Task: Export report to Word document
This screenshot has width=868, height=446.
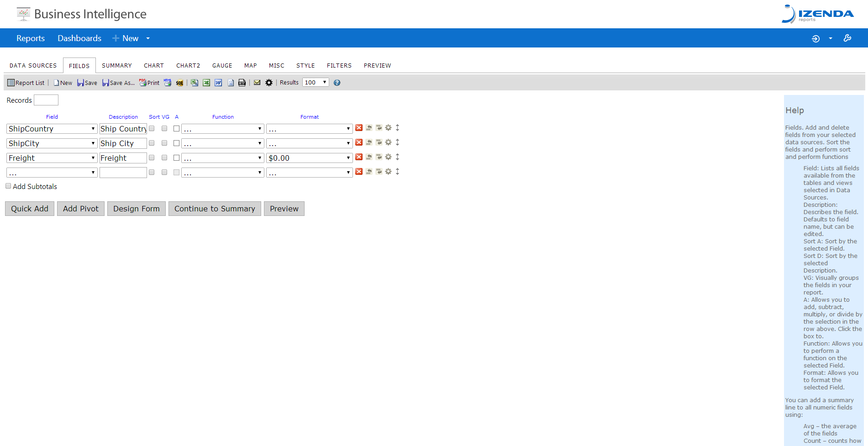Action: click(x=218, y=83)
